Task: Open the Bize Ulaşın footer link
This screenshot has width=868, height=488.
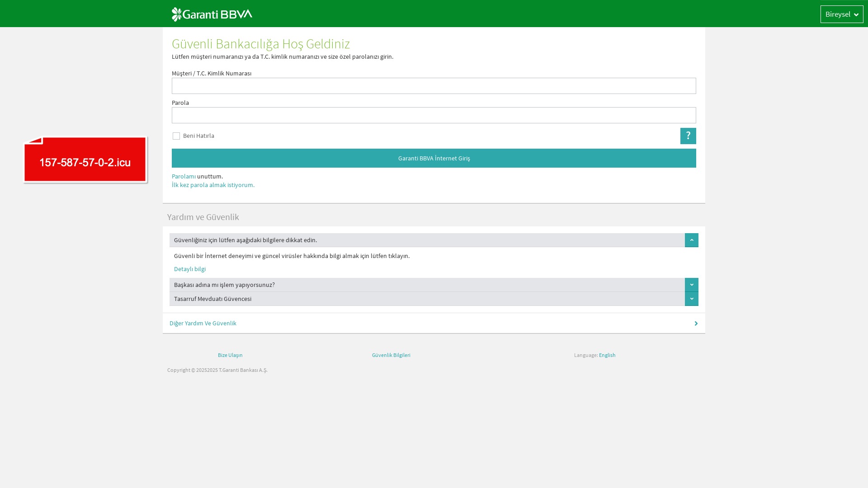Action: point(230,355)
